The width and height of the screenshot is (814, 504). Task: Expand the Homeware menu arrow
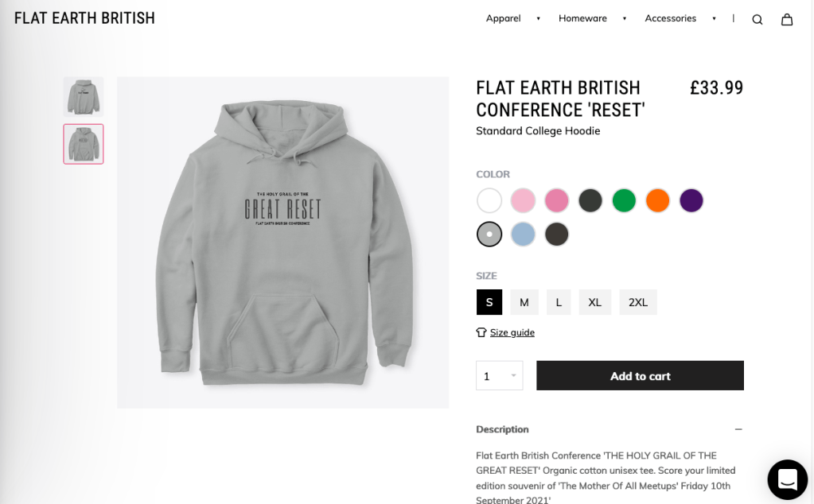625,19
